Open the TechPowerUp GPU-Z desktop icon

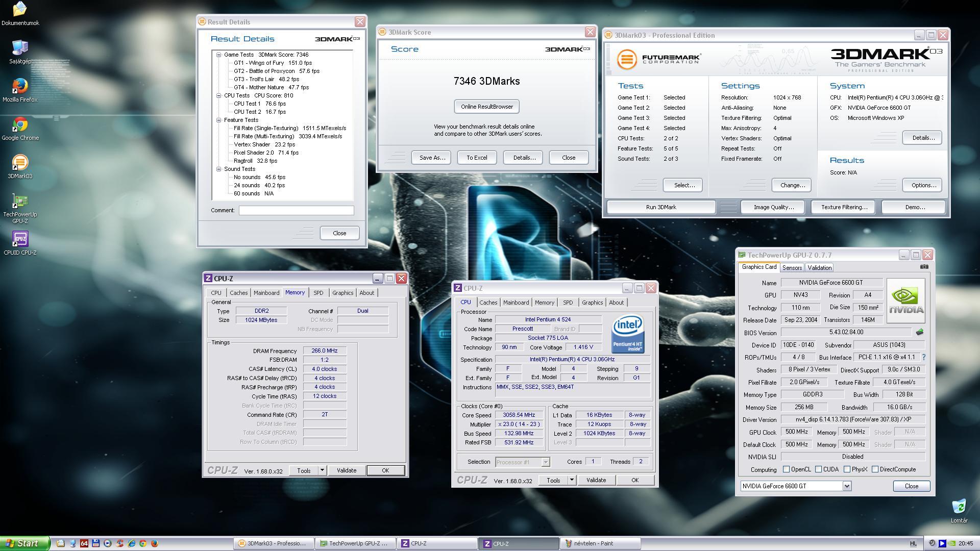coord(20,202)
